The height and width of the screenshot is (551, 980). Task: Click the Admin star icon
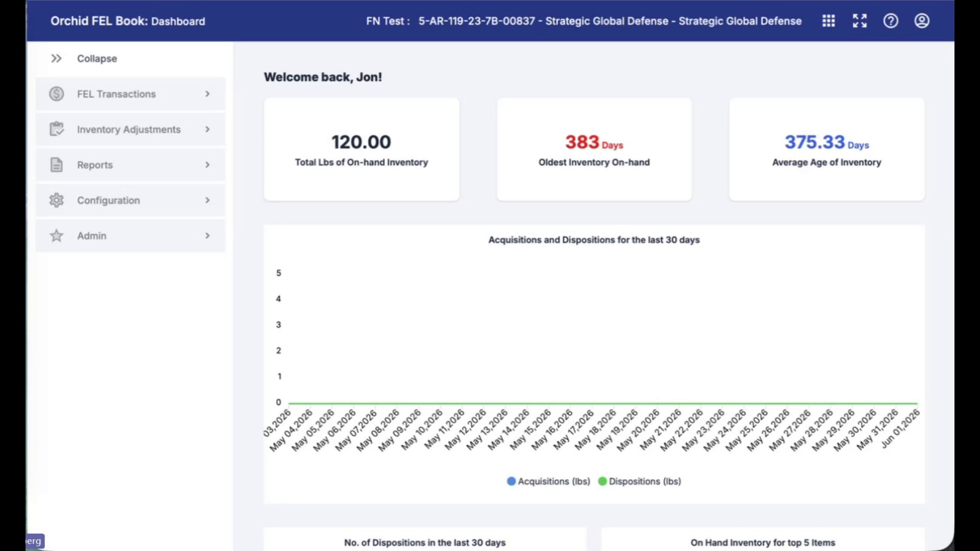56,236
